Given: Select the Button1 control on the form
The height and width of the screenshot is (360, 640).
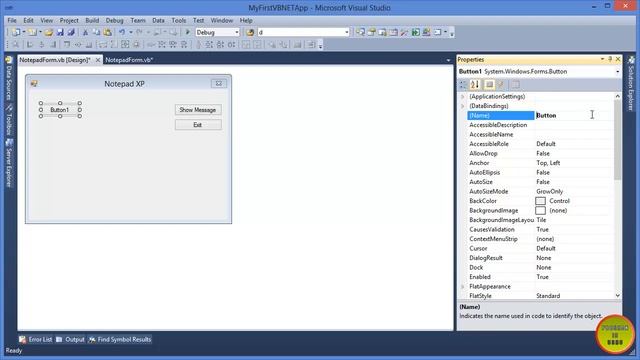Looking at the screenshot, I should coord(60,110).
